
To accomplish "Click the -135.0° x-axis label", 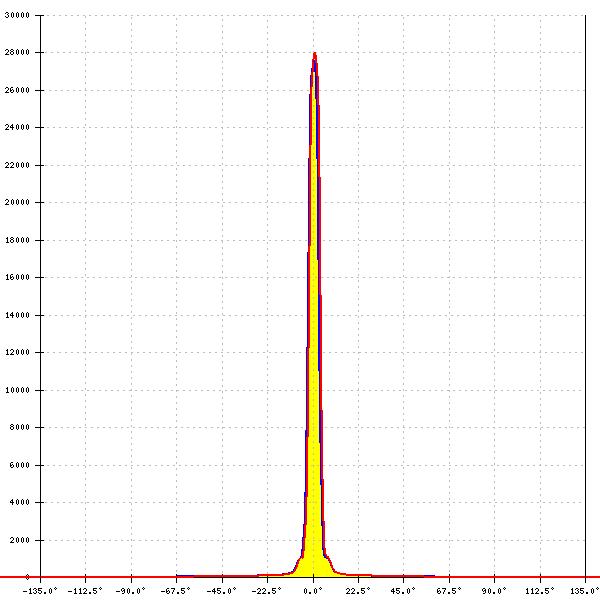I will [x=40, y=591].
